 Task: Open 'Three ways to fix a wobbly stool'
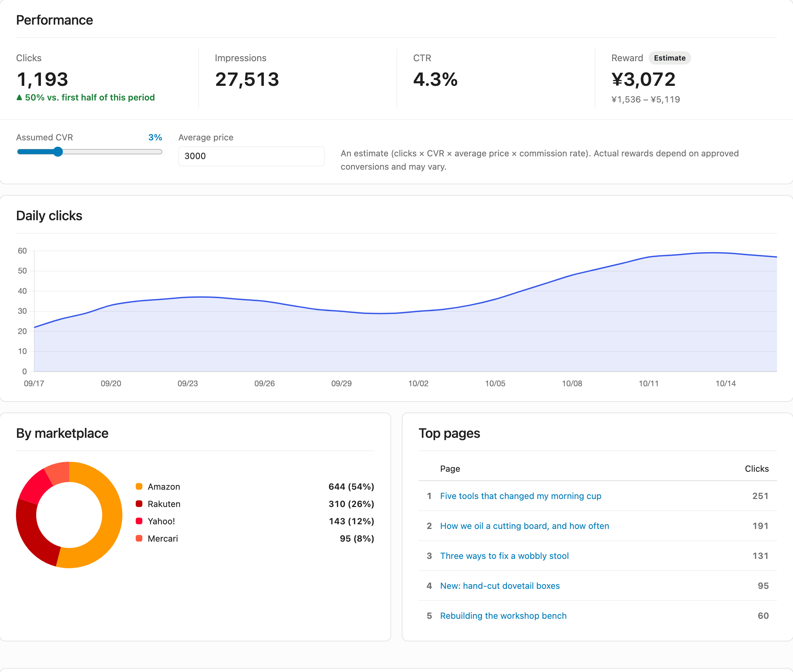pos(504,556)
